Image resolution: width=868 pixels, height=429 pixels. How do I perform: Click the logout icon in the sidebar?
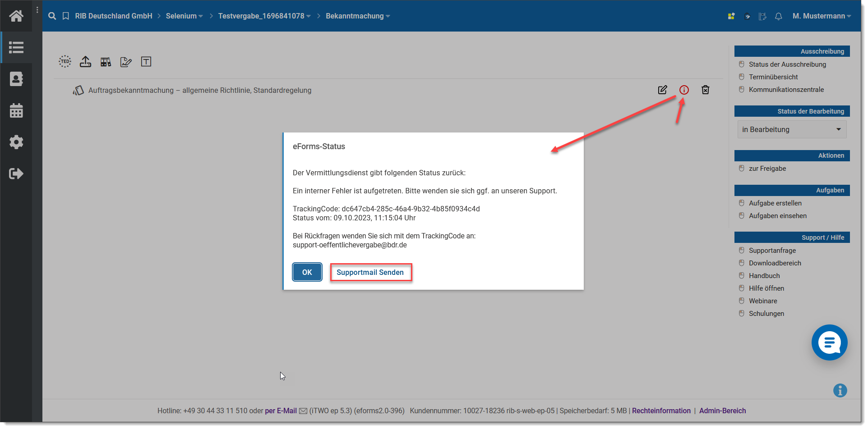16,173
